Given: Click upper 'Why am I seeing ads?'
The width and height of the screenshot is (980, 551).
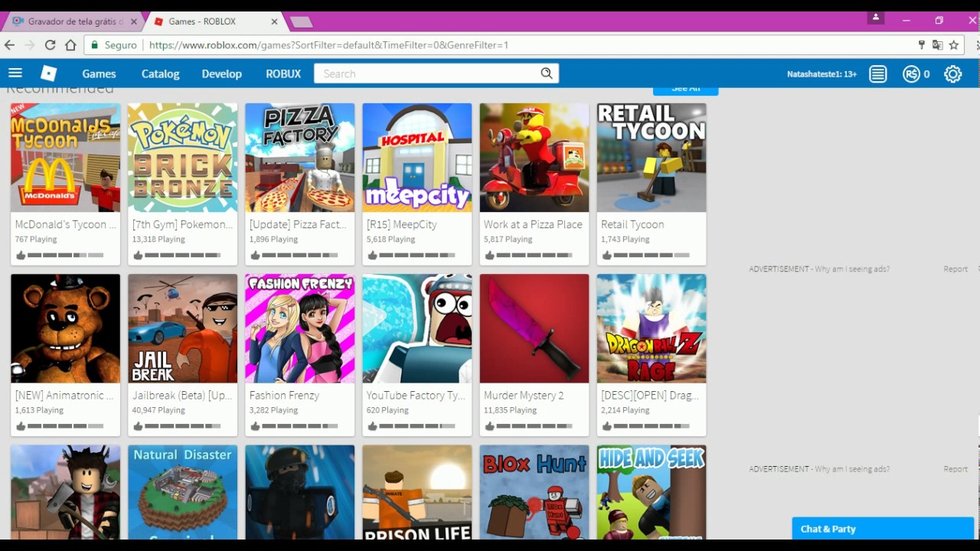Looking at the screenshot, I should coord(852,269).
